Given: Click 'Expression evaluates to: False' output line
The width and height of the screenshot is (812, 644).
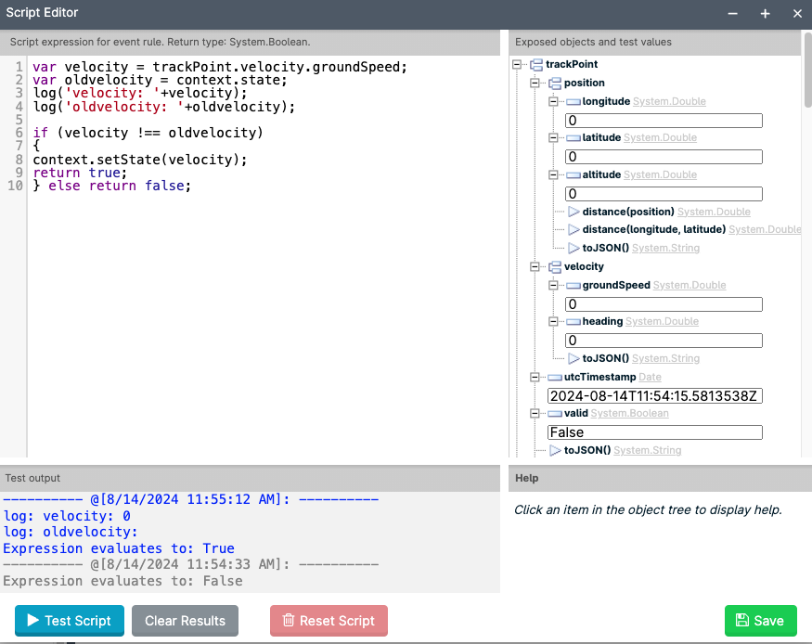Looking at the screenshot, I should click(122, 581).
